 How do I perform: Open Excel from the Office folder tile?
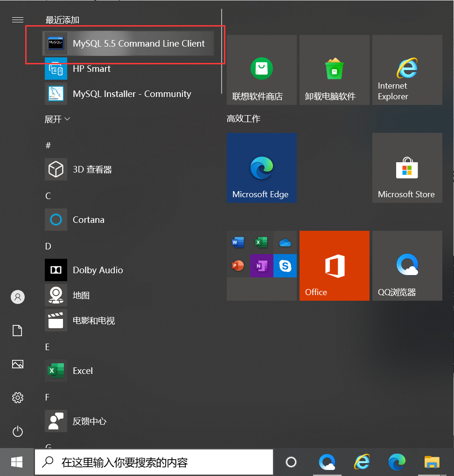pyautogui.click(x=261, y=242)
